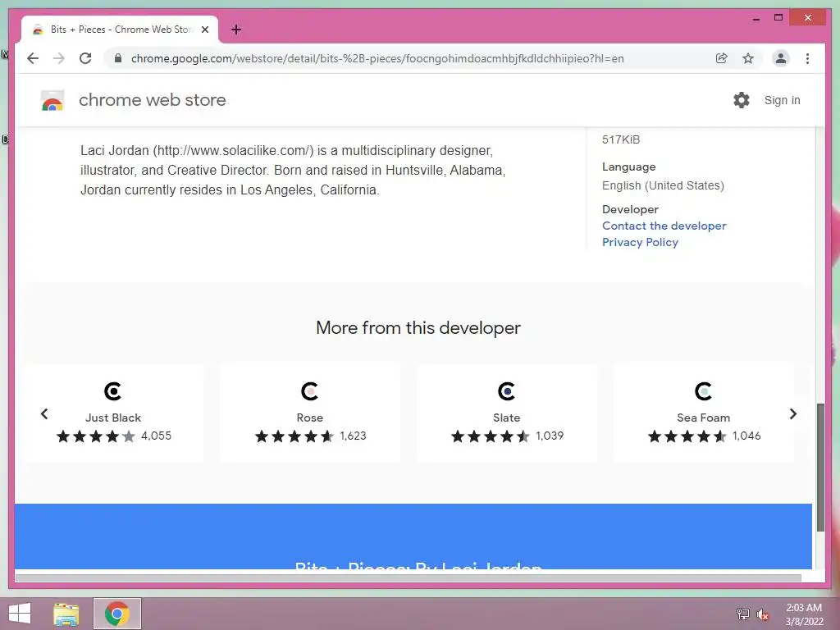Click the 1,046 rating count
The height and width of the screenshot is (630, 840).
coord(746,436)
